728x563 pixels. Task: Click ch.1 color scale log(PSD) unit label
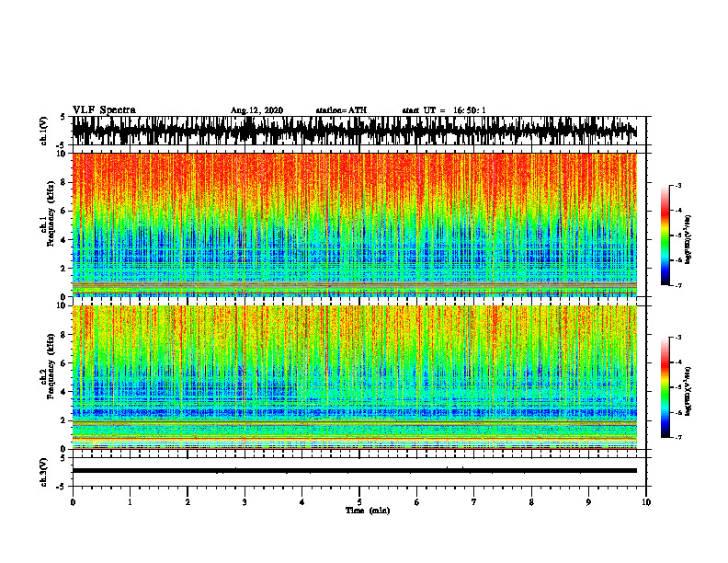(x=688, y=240)
